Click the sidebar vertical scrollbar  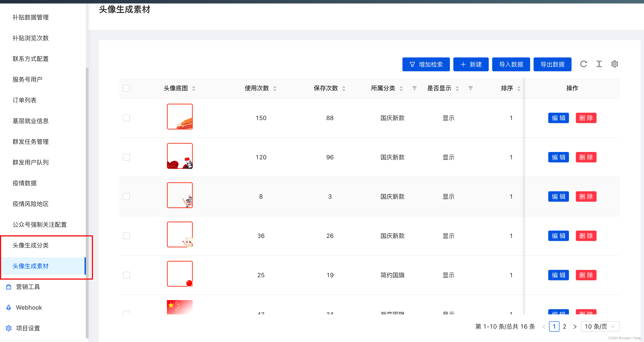[87, 203]
